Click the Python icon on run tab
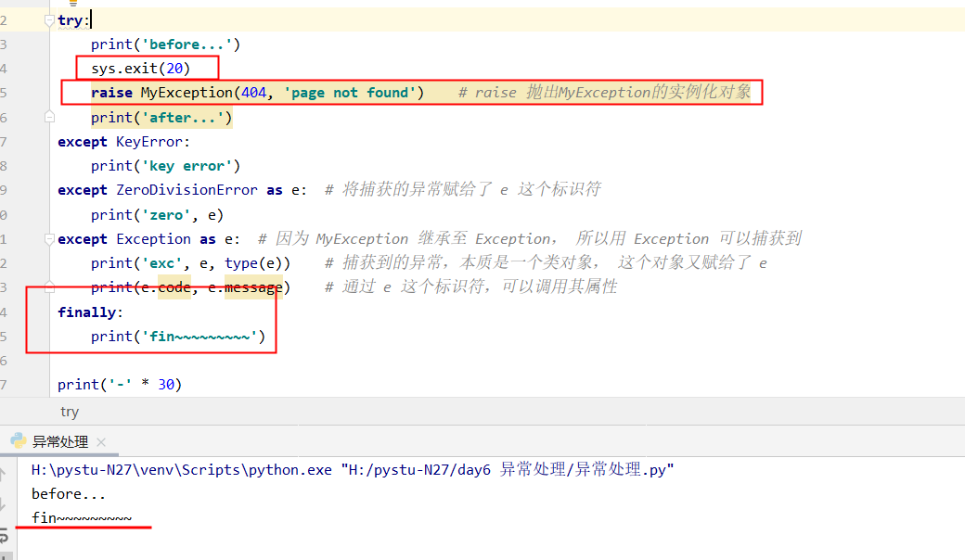The image size is (965, 560). click(x=19, y=441)
